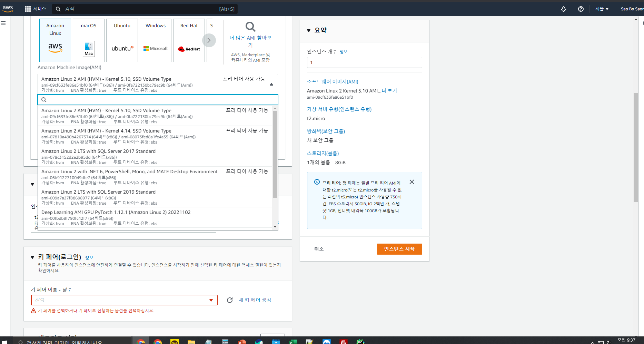This screenshot has width=644, height=344.
Task: Select the Amazon Linux quick start tab
Action: 55,40
